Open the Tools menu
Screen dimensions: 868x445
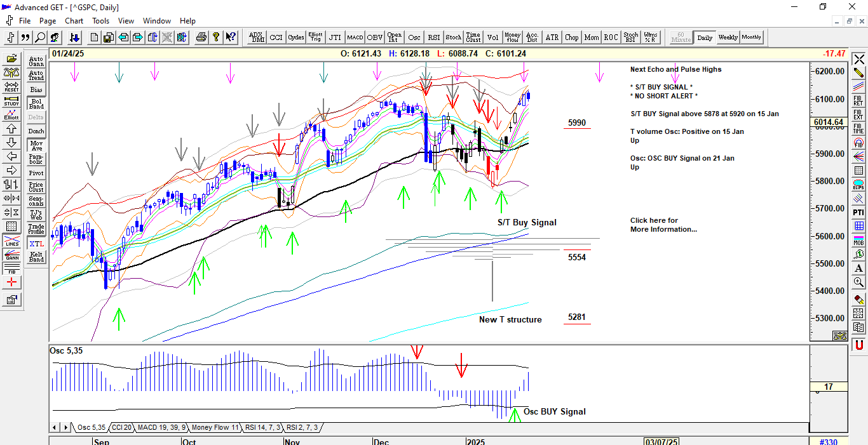100,21
